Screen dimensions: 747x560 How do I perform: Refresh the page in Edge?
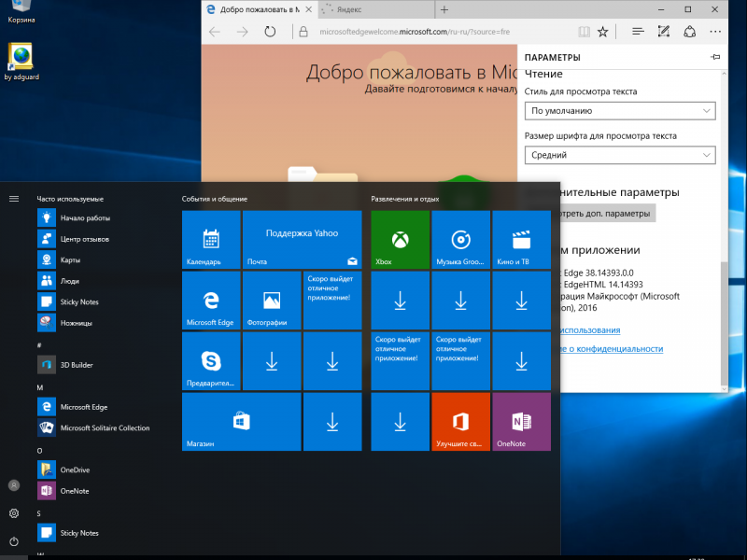270,32
